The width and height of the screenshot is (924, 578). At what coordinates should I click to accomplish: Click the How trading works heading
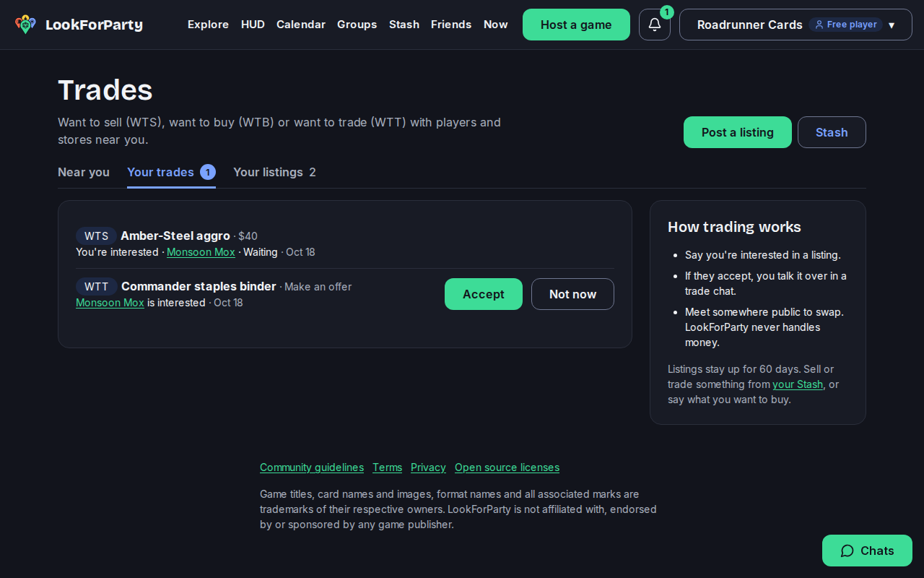[734, 227]
